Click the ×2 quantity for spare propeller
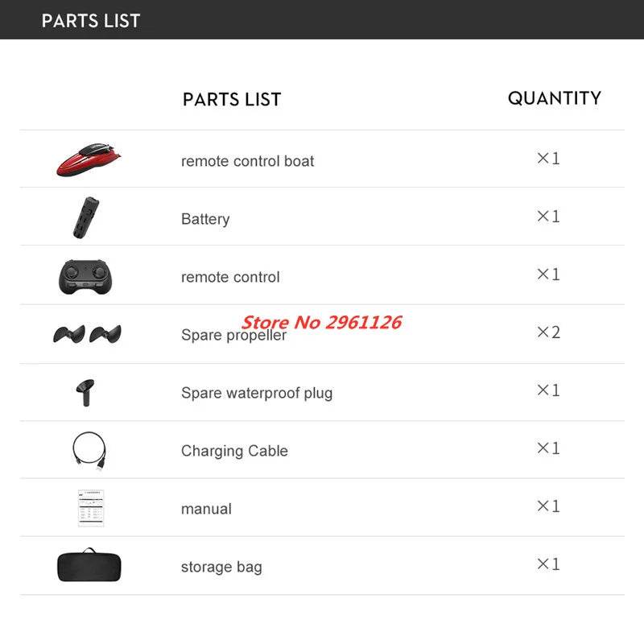644x644 pixels. (548, 332)
